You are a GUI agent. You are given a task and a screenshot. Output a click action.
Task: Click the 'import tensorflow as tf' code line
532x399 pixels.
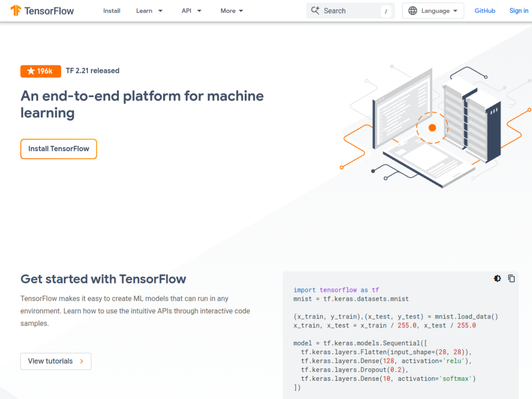tap(336, 290)
